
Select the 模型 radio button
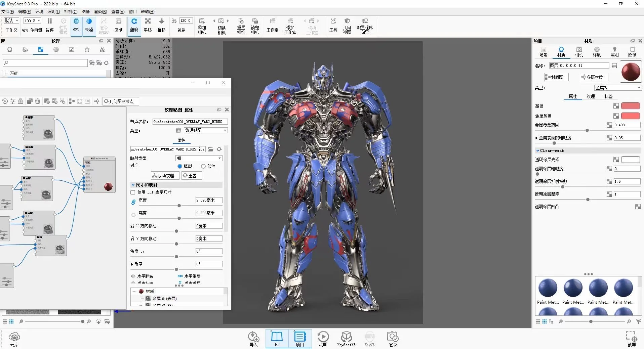click(x=180, y=166)
